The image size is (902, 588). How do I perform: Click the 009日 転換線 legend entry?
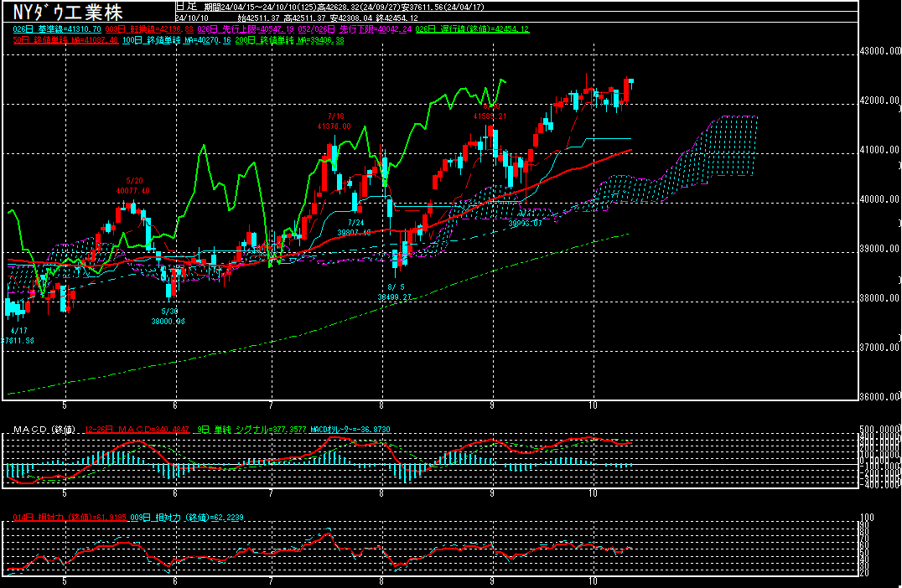pos(149,28)
